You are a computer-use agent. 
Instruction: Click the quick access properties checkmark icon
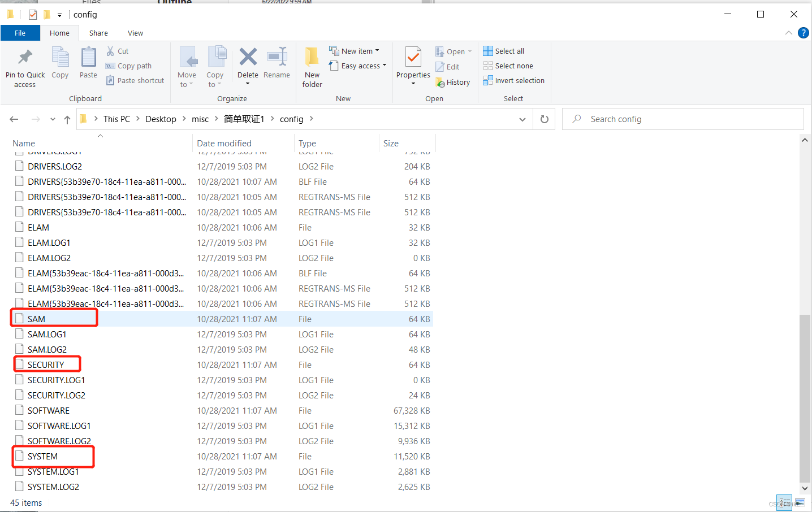[x=33, y=15]
